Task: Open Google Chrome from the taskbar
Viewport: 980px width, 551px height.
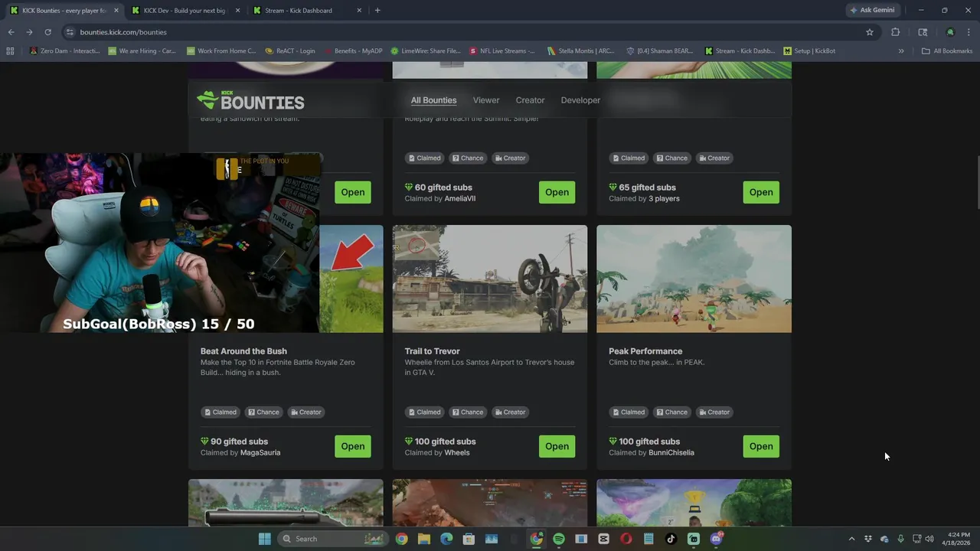Action: coord(401,539)
